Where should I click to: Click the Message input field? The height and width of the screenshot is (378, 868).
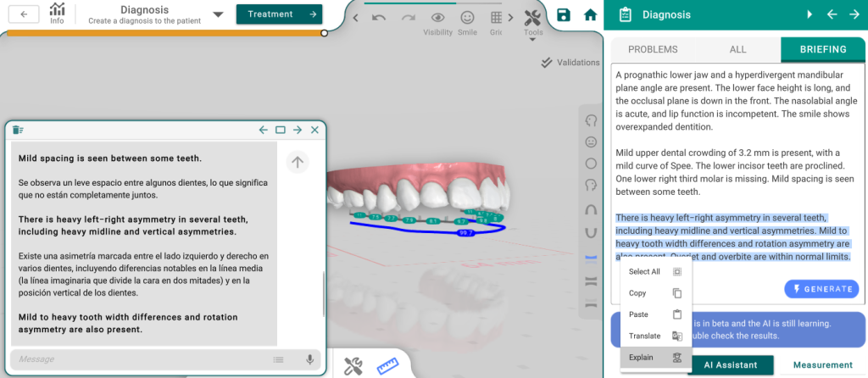(x=140, y=359)
